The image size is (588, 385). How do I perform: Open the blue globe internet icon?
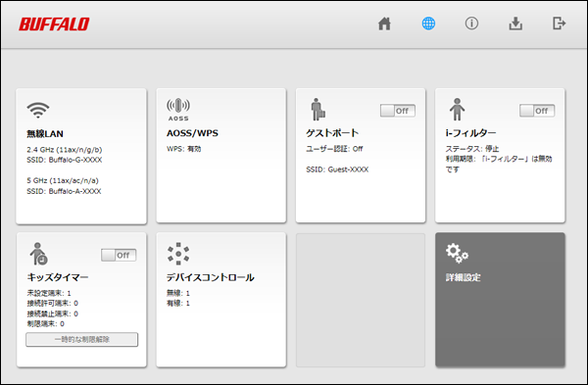coord(428,24)
